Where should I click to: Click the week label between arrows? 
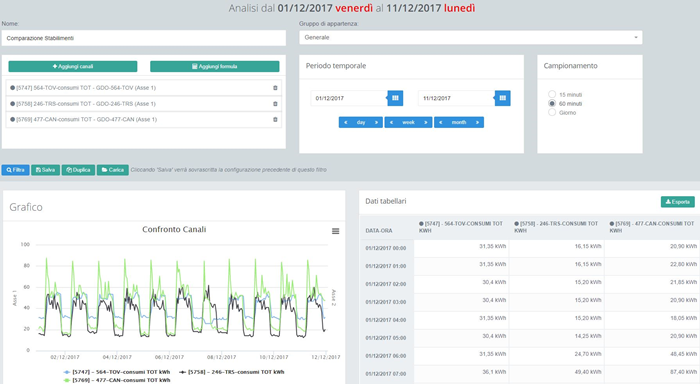click(x=408, y=122)
